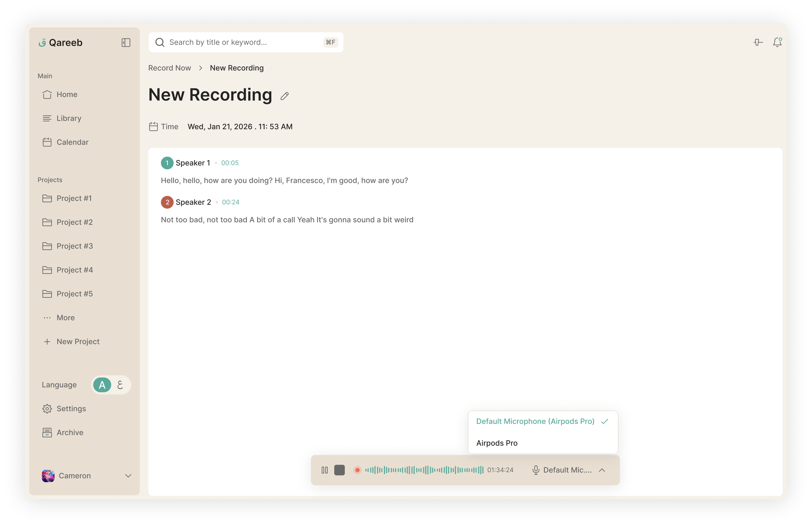Click Speaker 2 transcript text
Image resolution: width=812 pixels, height=526 pixels.
(287, 220)
